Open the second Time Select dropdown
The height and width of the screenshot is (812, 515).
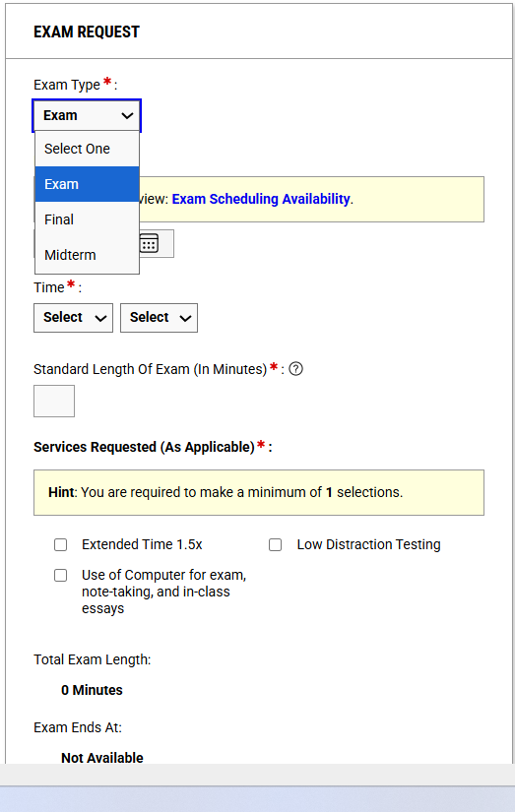click(x=160, y=318)
